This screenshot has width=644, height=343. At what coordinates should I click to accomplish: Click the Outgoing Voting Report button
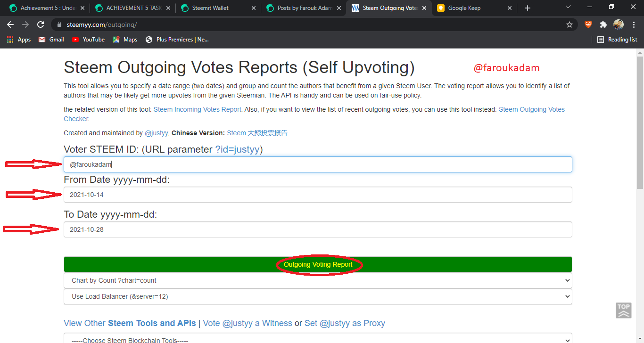coord(318,264)
